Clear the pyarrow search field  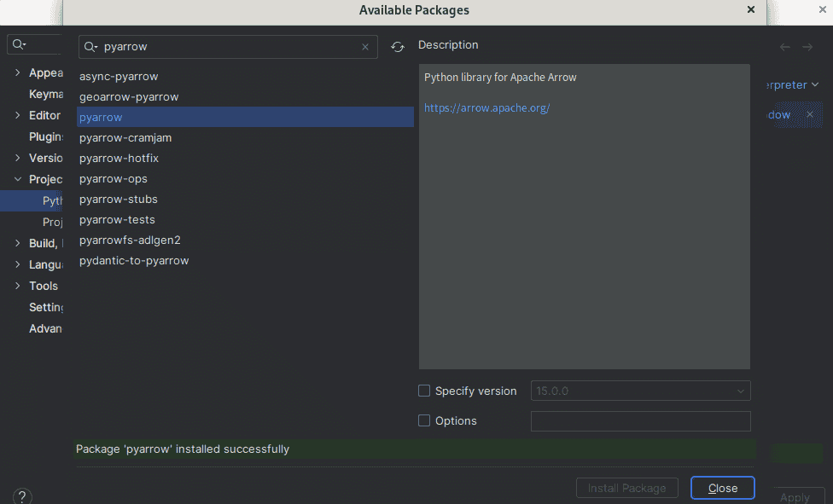(x=365, y=47)
